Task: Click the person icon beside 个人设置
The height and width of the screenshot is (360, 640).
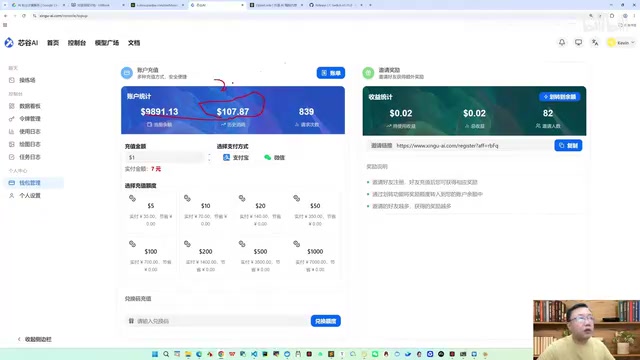Action: point(11,196)
